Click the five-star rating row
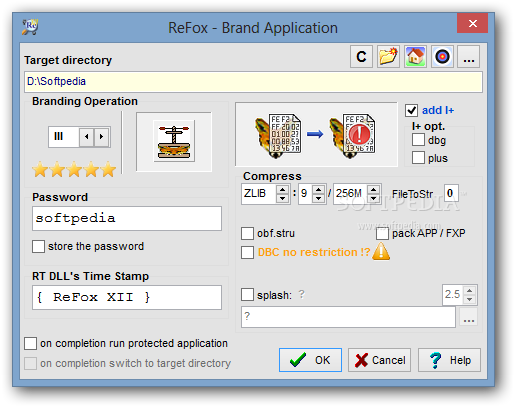 74,169
